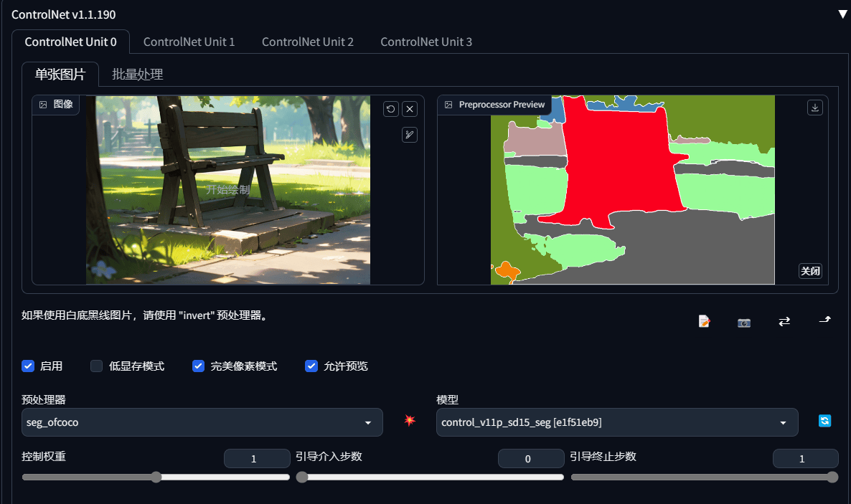Open the brush edit tool on the image

point(410,135)
